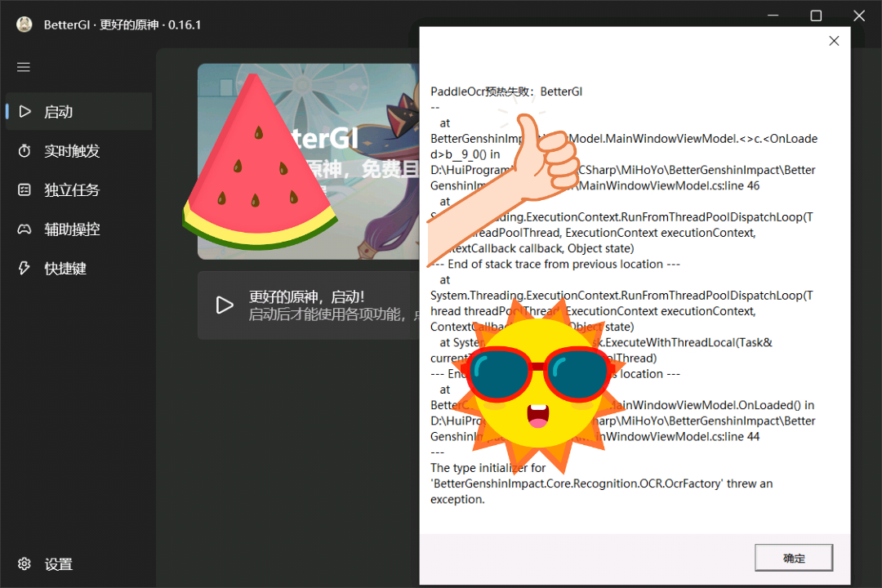The height and width of the screenshot is (588, 882).
Task: Open the 实时触发 page
Action: click(72, 151)
